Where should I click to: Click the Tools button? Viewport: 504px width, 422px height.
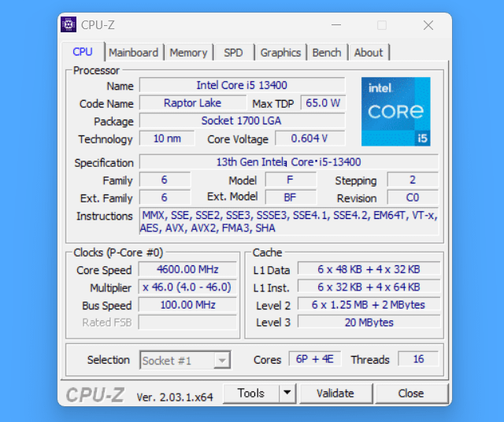click(251, 393)
